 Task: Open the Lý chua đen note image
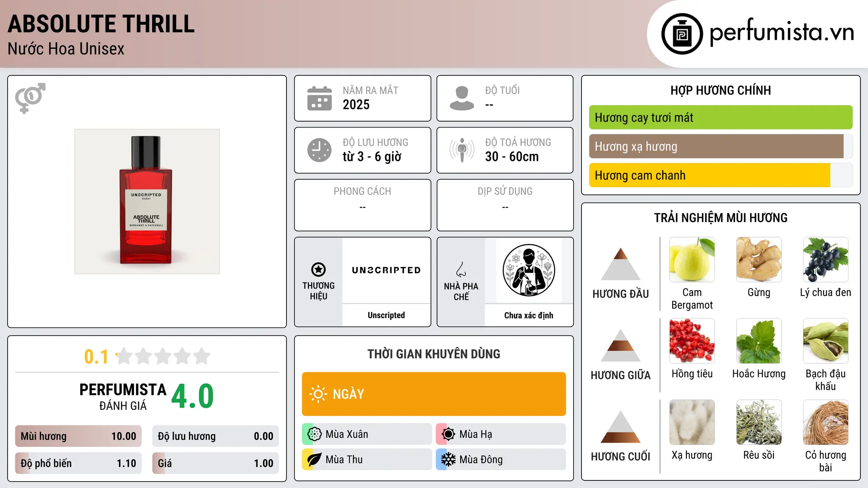coord(826,260)
